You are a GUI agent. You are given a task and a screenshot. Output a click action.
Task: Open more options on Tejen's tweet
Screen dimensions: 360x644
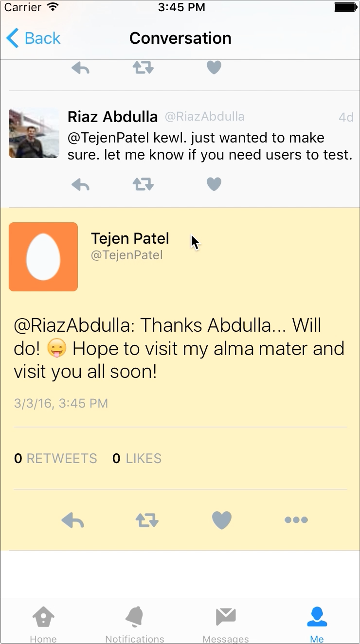[296, 520]
